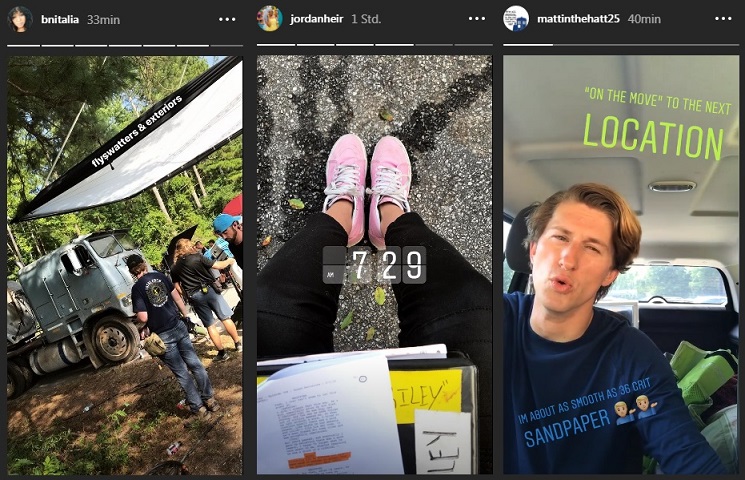The width and height of the screenshot is (745, 480).
Task: Click the '"ON THE MOVE" TO THE NEXT' caption
Action: pyautogui.click(x=658, y=100)
